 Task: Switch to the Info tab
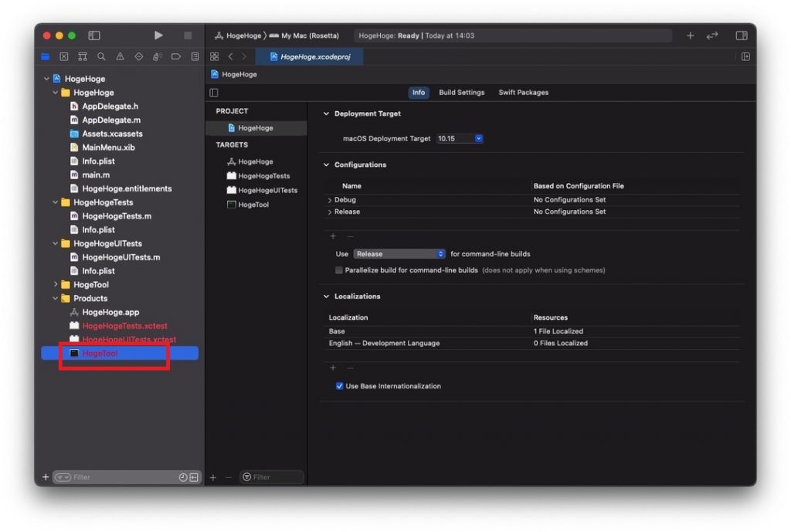[419, 93]
